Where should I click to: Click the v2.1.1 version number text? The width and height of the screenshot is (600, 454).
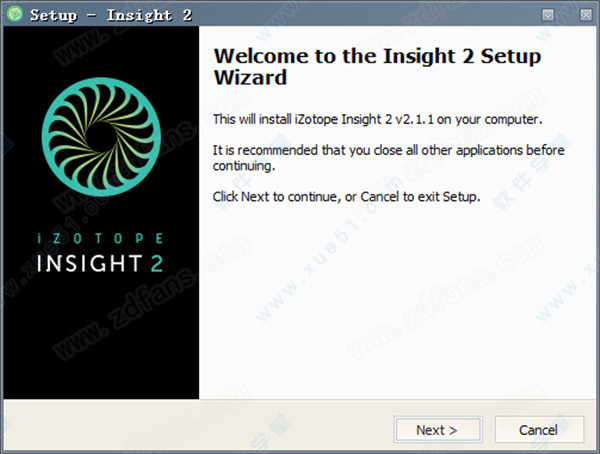click(x=414, y=119)
